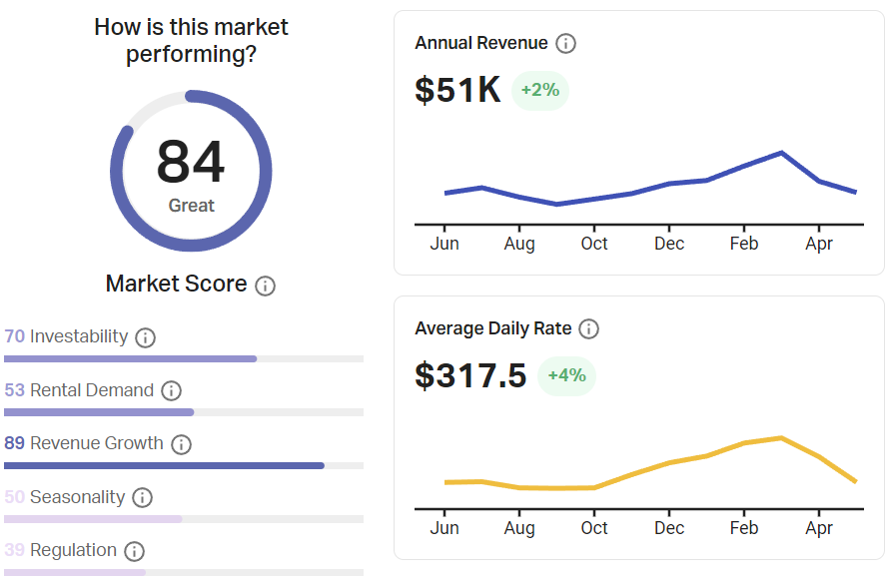Select the $317.5 daily rate value
889x588 pixels.
pyautogui.click(x=470, y=376)
